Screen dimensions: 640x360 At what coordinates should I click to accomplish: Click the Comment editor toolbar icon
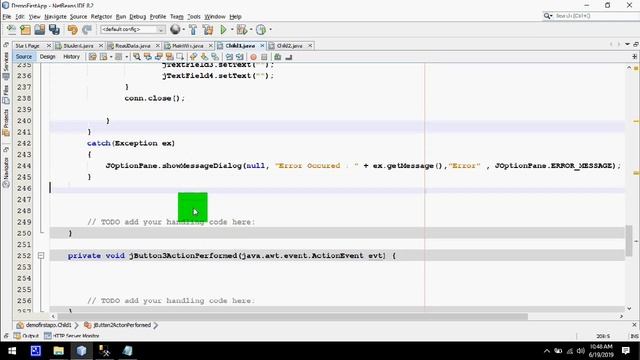pos(278,57)
